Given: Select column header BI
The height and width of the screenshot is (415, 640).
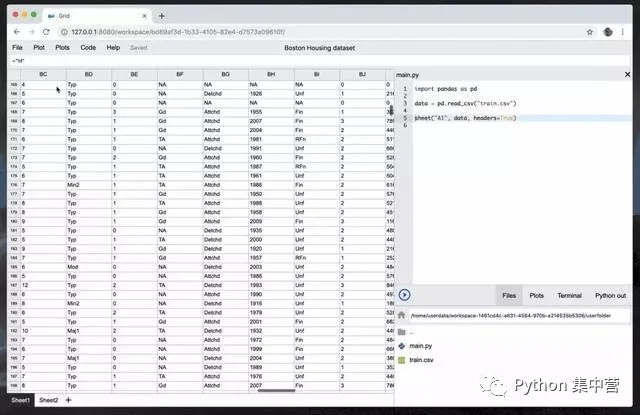Looking at the screenshot, I should 317,74.
